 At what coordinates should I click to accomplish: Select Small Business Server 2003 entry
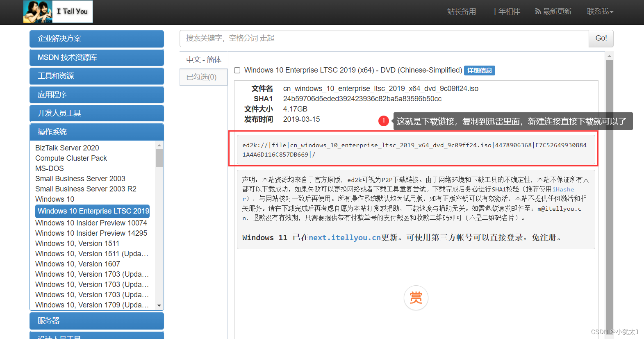click(80, 179)
